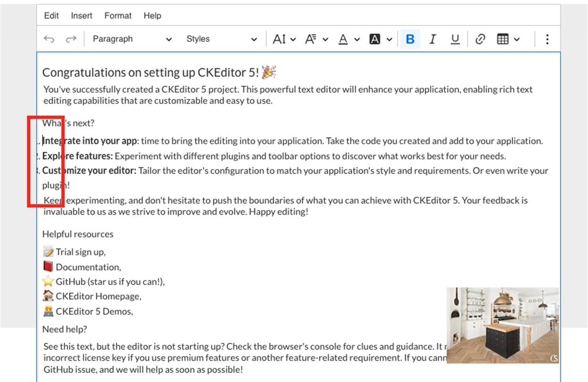Open the Insert menu
Image resolution: width=588 pixels, height=382 pixels.
(82, 16)
